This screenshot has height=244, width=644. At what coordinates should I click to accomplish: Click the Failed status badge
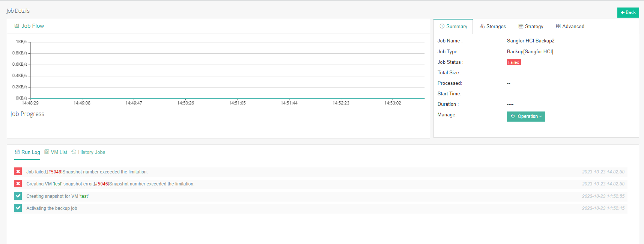[513, 62]
